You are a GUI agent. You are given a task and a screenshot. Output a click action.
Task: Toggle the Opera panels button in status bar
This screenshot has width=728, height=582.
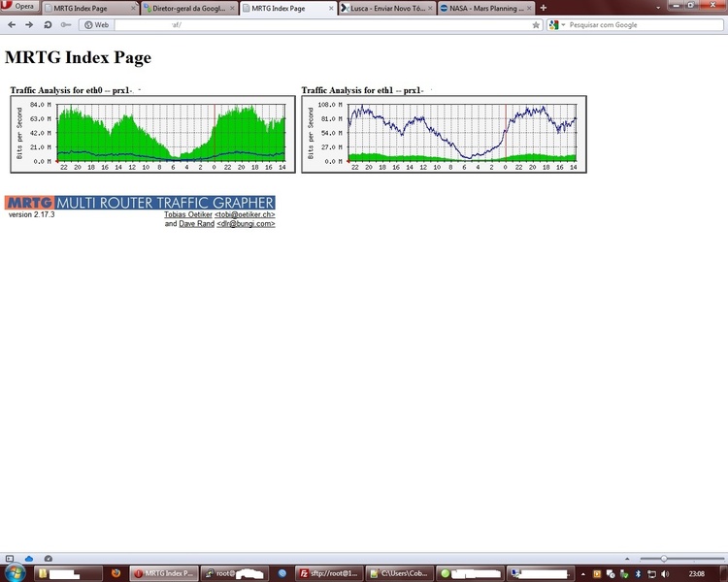click(10, 559)
